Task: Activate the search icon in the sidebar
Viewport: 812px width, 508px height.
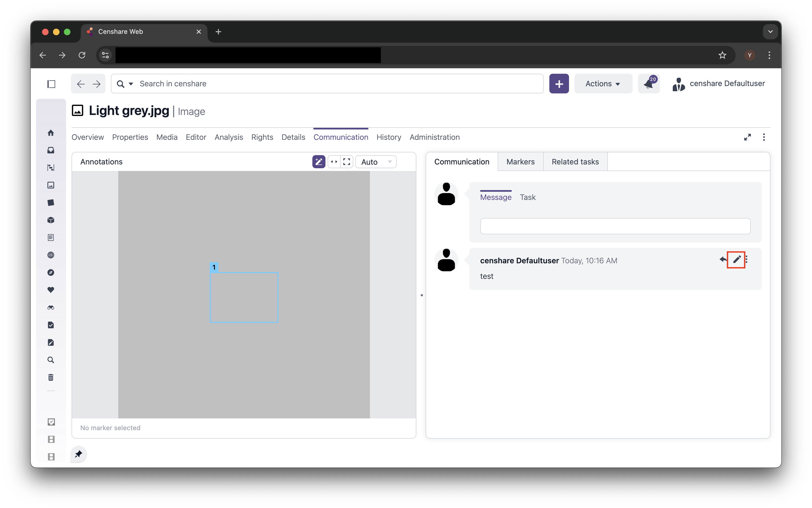Action: coord(51,359)
